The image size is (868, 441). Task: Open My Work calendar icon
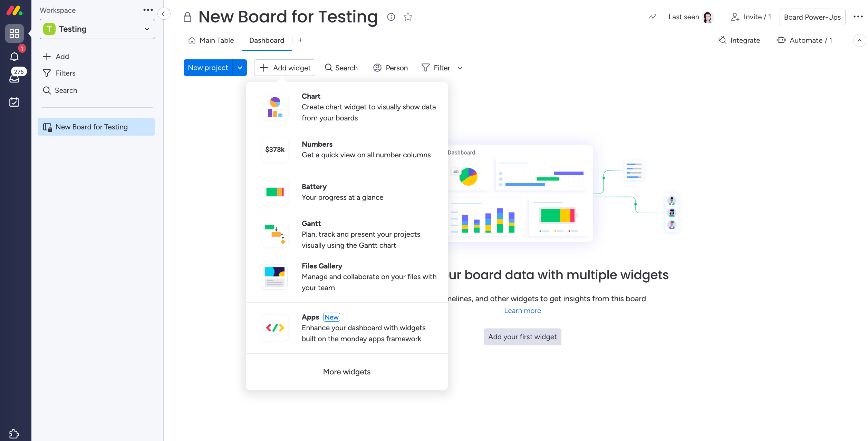pyautogui.click(x=14, y=102)
